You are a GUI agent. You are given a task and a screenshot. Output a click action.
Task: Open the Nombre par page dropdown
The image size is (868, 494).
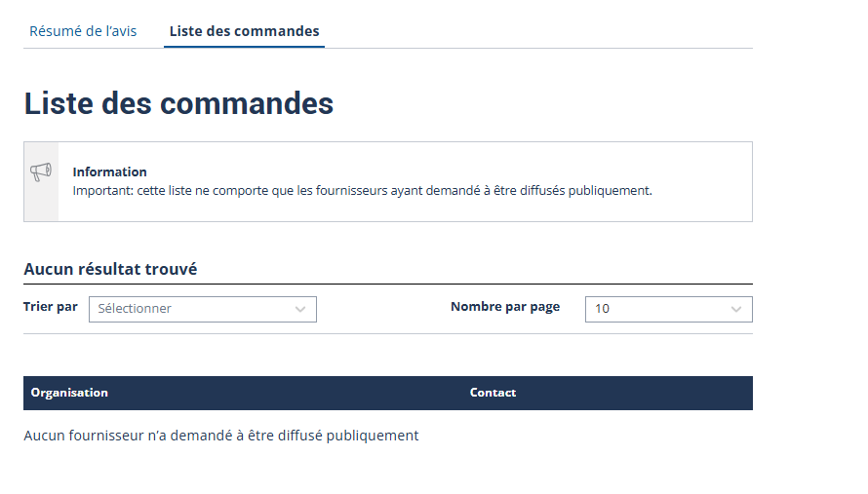669,309
